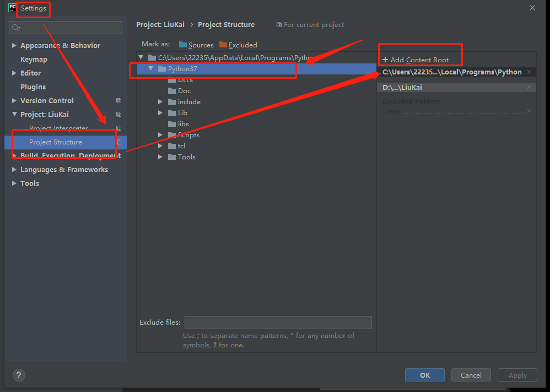Viewport: 550px width, 392px height.
Task: Select the Scripts folder row
Action: pyautogui.click(x=256, y=135)
